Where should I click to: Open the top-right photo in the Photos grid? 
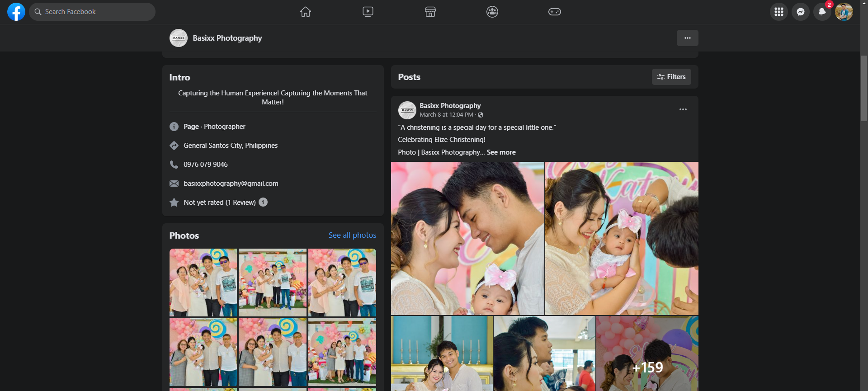[342, 283]
